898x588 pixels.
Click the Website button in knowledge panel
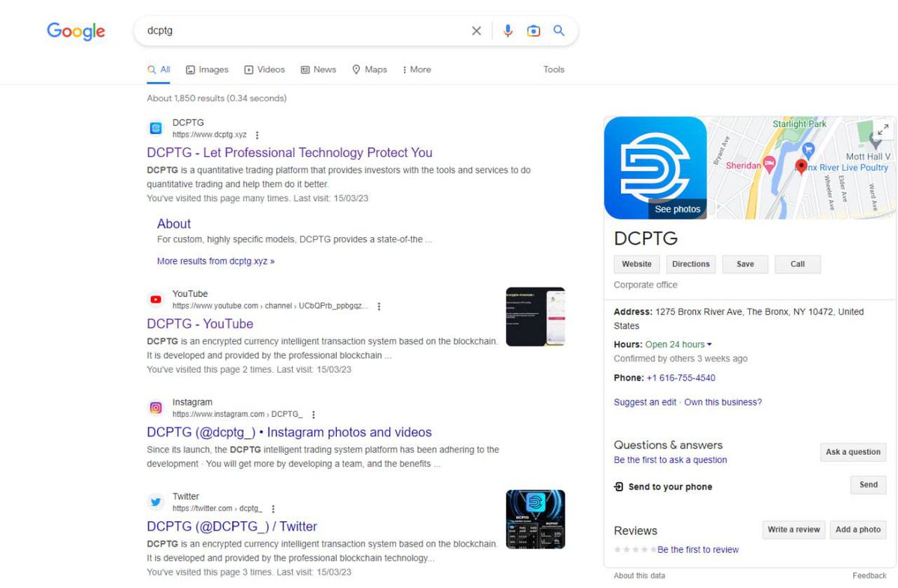637,264
